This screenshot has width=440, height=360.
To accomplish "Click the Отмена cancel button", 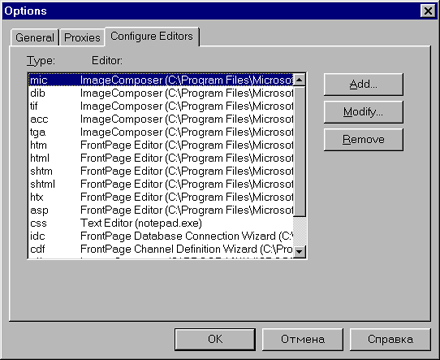I will [303, 339].
